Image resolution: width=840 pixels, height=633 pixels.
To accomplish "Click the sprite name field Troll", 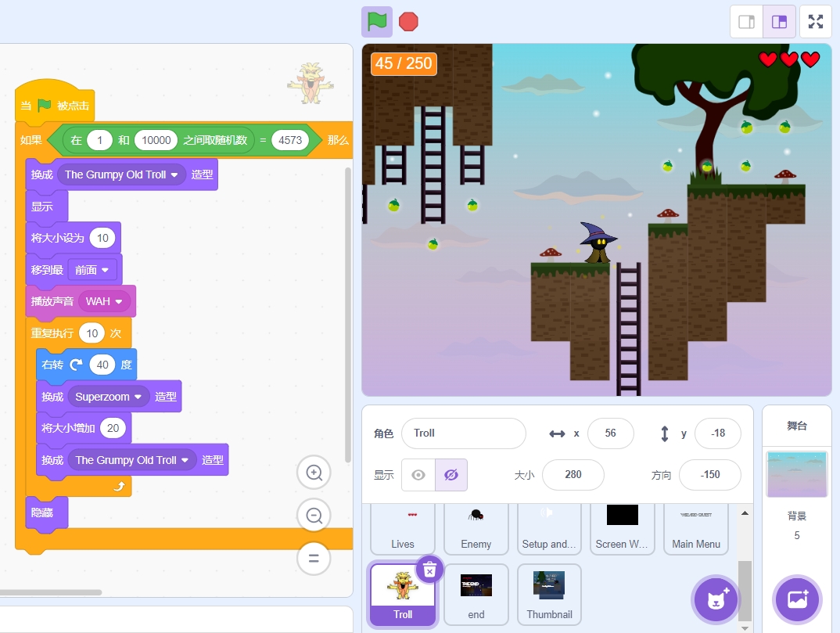I will pos(463,433).
